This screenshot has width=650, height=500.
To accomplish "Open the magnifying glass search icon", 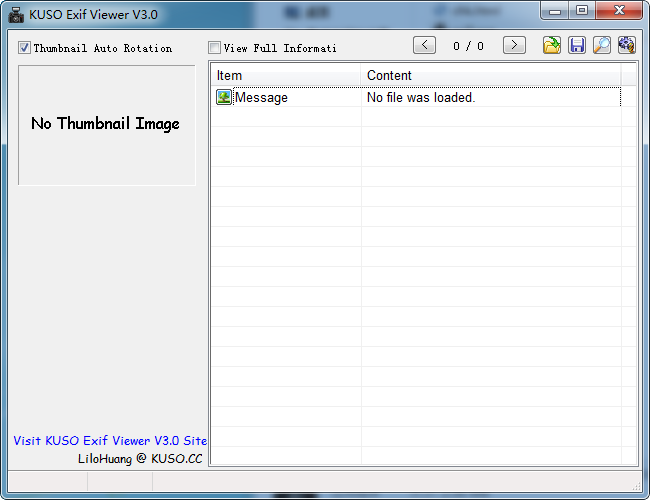I will (x=602, y=45).
